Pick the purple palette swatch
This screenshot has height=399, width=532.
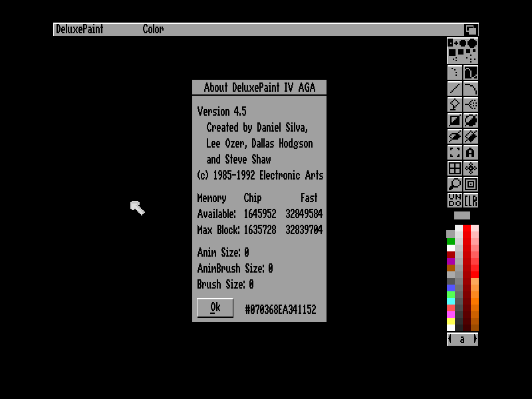[x=451, y=261]
